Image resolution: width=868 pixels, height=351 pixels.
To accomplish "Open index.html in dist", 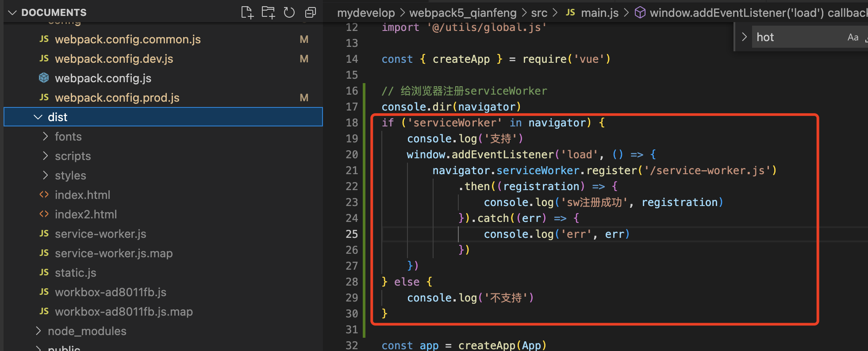I will (82, 195).
